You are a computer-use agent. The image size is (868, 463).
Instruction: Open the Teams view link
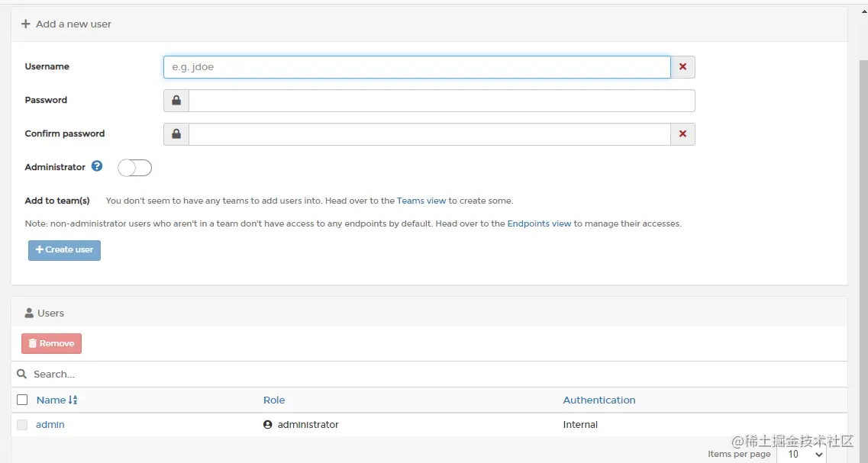(421, 201)
